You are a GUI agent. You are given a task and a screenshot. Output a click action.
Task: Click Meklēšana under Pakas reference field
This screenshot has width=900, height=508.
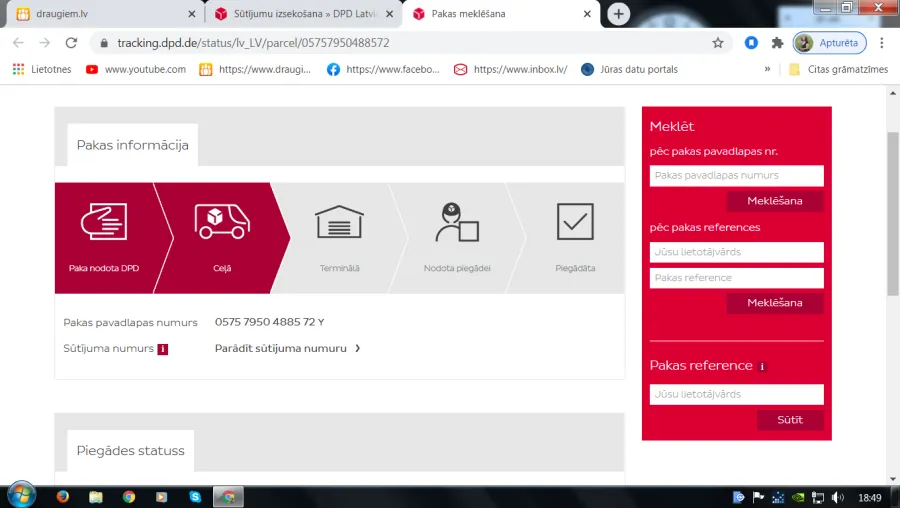pyautogui.click(x=775, y=303)
